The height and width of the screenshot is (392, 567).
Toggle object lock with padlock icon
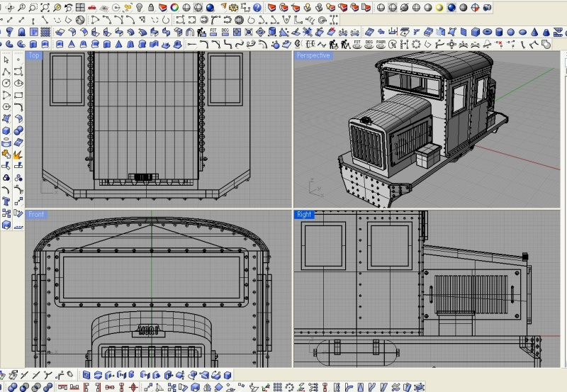point(150,7)
